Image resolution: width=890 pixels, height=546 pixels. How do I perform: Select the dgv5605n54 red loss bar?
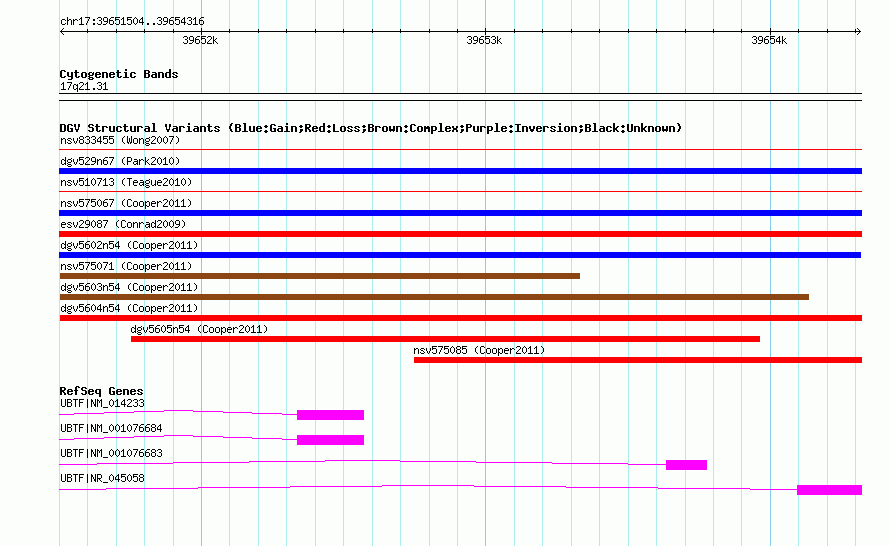[446, 339]
